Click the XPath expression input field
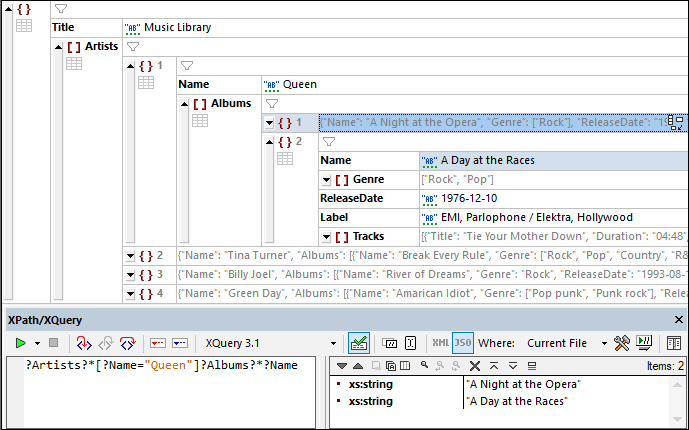This screenshot has width=689, height=430. (165, 392)
